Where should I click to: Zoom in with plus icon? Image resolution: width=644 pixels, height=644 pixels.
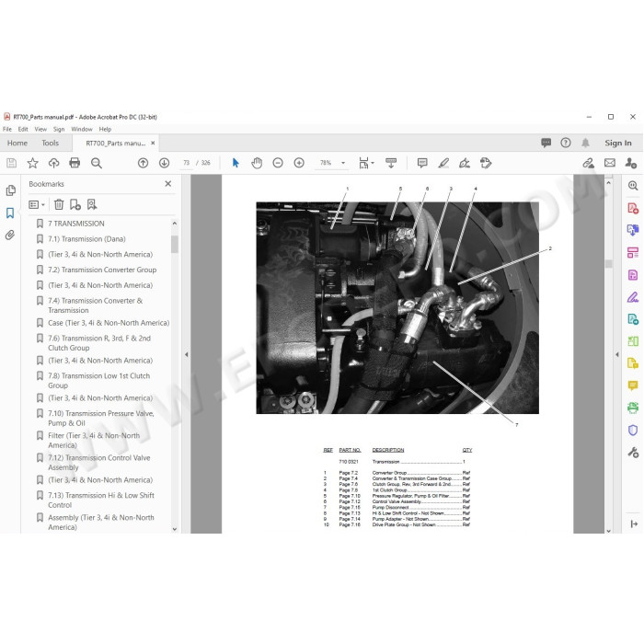click(x=299, y=163)
